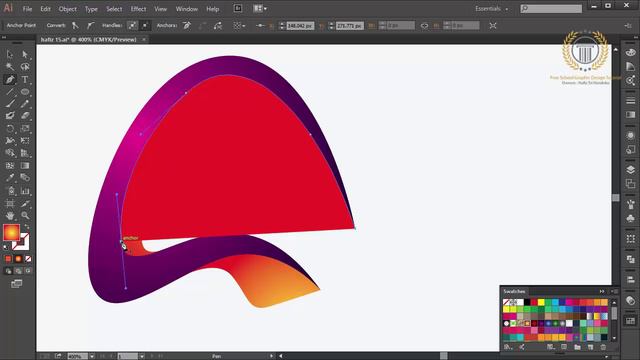Open the Arrange Documents dropdown

point(260,9)
